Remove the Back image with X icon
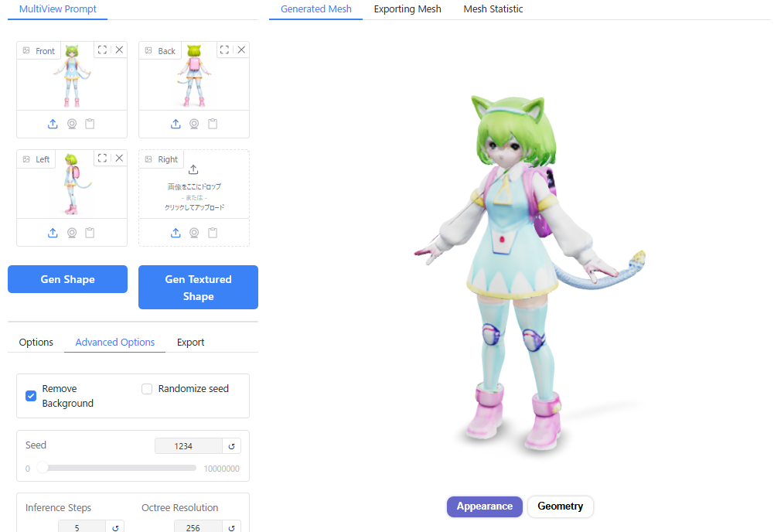Viewport: 774px width, 532px height. (x=241, y=49)
